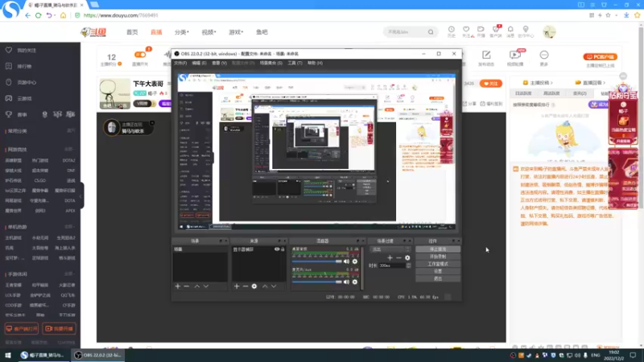Click browser home icon
The height and width of the screenshot is (362, 644).
pos(63,15)
